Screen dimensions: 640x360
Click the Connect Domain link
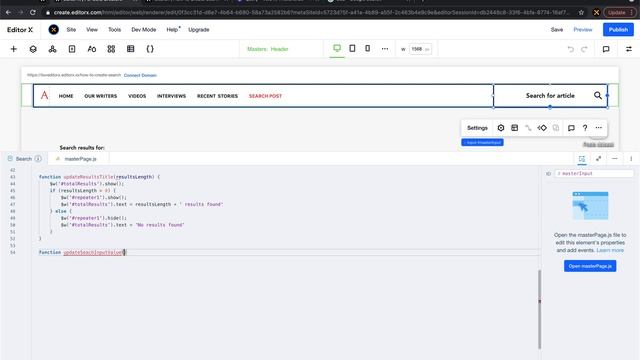(140, 76)
